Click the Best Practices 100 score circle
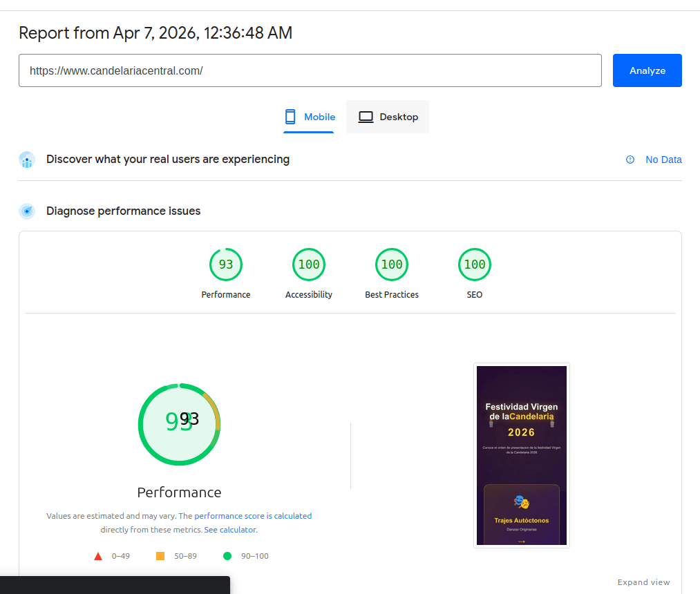Screen dimensions: 700x594 point(392,264)
